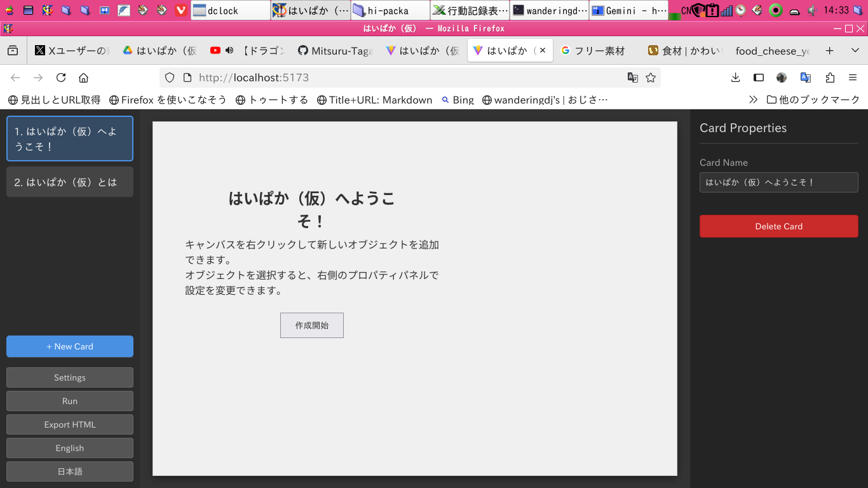Open the 見出しとURL取得 bookmark
The width and height of the screenshot is (868, 488).
(x=54, y=100)
